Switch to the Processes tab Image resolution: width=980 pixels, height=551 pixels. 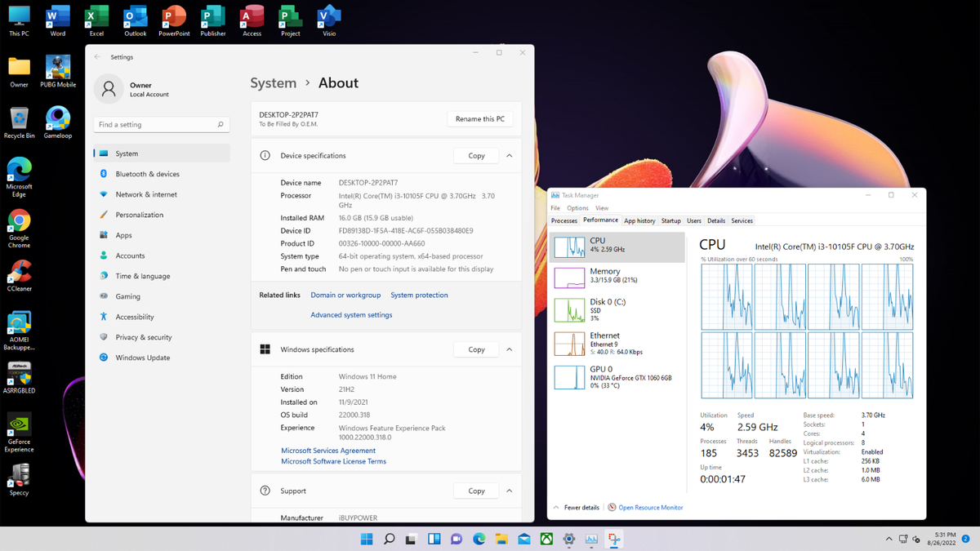(564, 220)
